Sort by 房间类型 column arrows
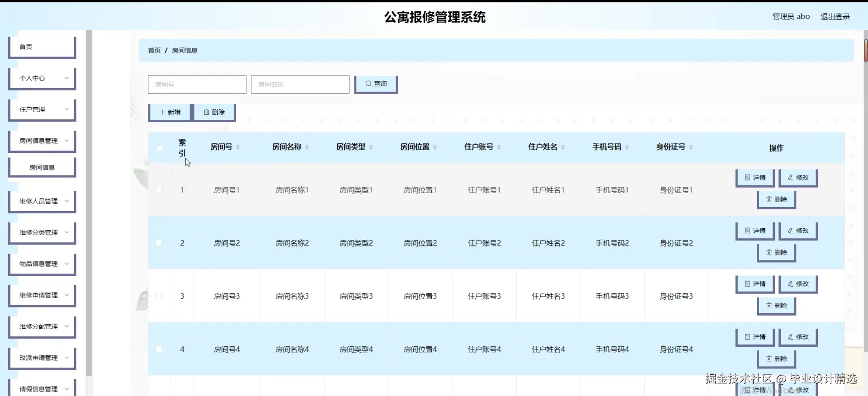868x396 pixels. [x=371, y=147]
